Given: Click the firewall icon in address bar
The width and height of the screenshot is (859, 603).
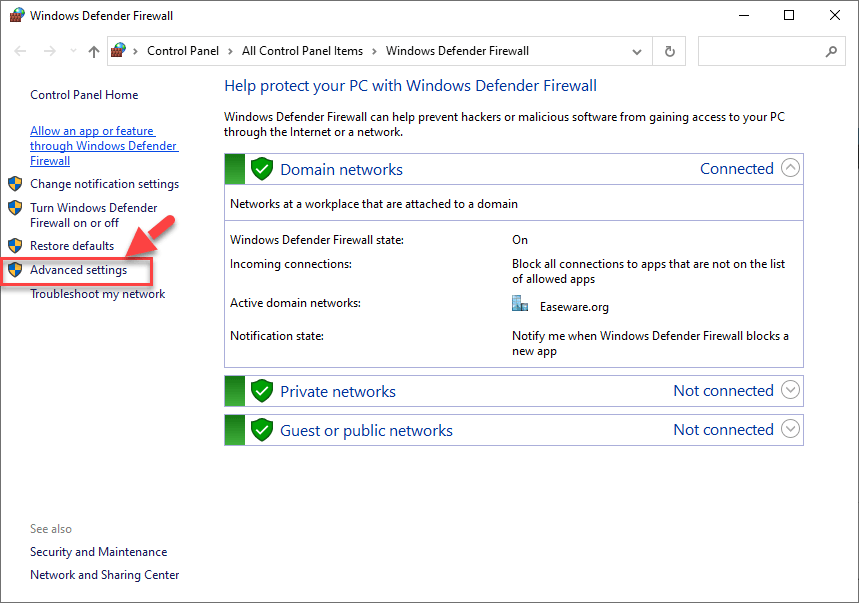Looking at the screenshot, I should pos(118,50).
